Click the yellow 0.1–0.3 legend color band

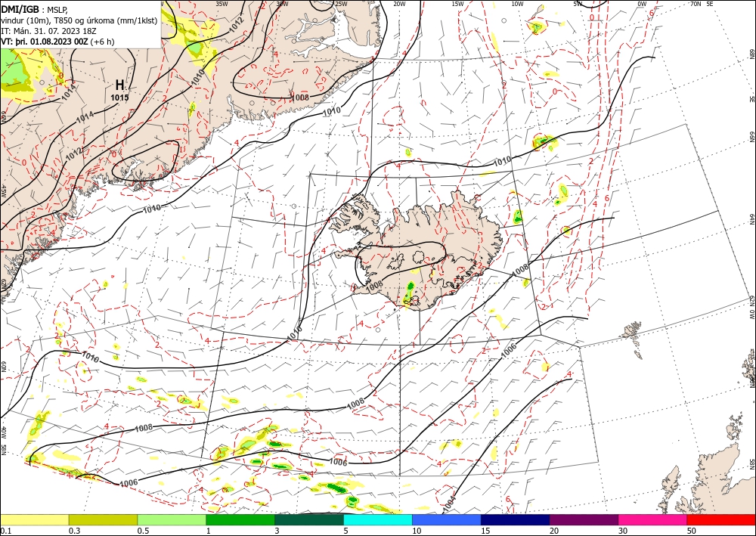34,519
